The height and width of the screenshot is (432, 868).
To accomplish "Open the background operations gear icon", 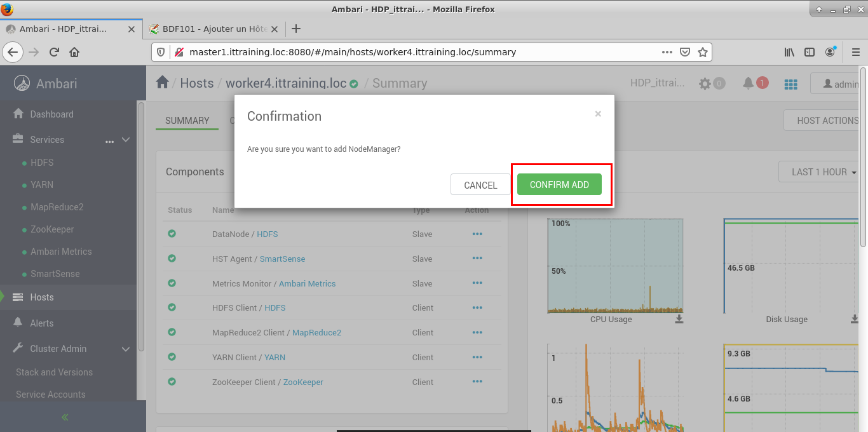I will coord(705,83).
